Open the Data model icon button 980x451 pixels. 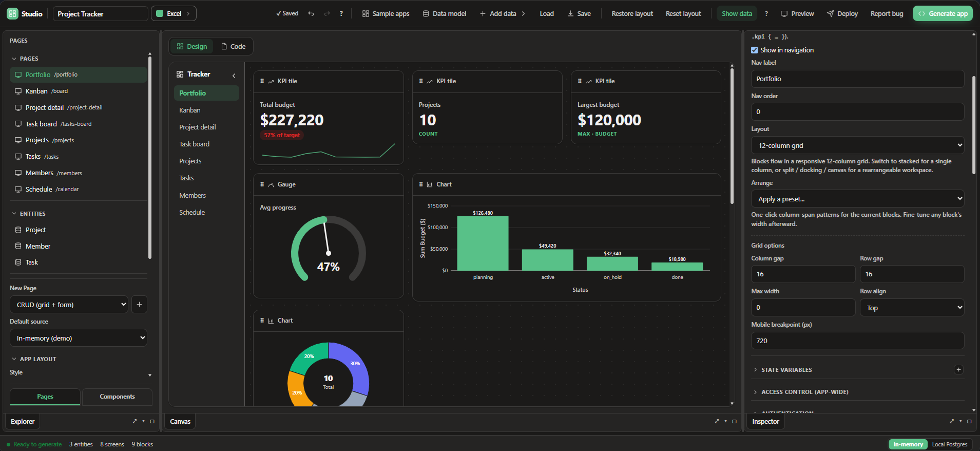pyautogui.click(x=445, y=14)
